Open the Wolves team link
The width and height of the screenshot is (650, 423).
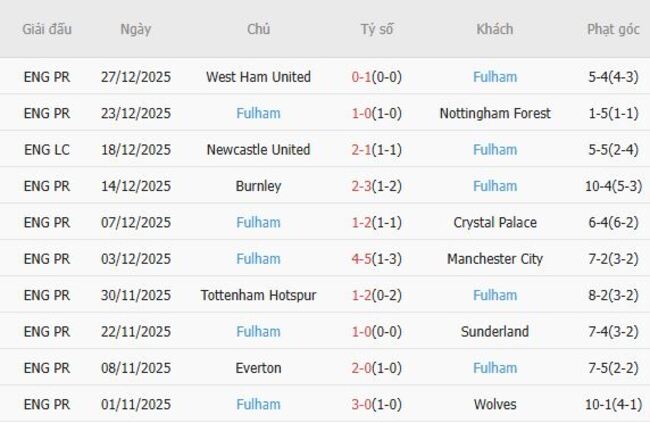click(x=495, y=404)
